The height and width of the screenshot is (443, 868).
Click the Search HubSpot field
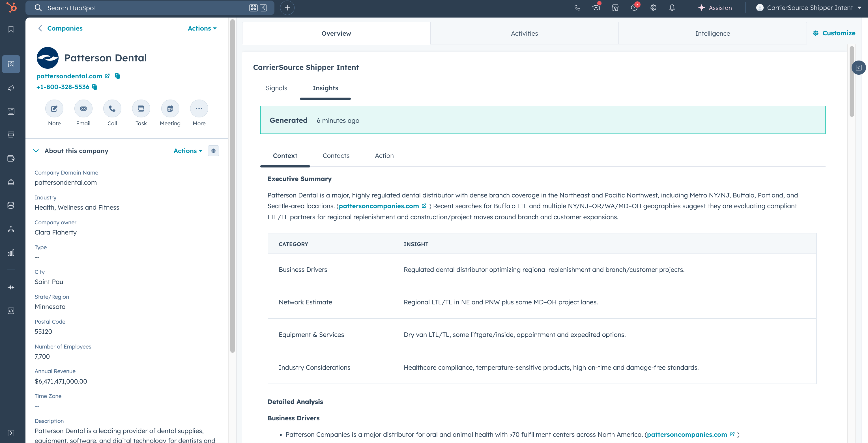pyautogui.click(x=145, y=8)
